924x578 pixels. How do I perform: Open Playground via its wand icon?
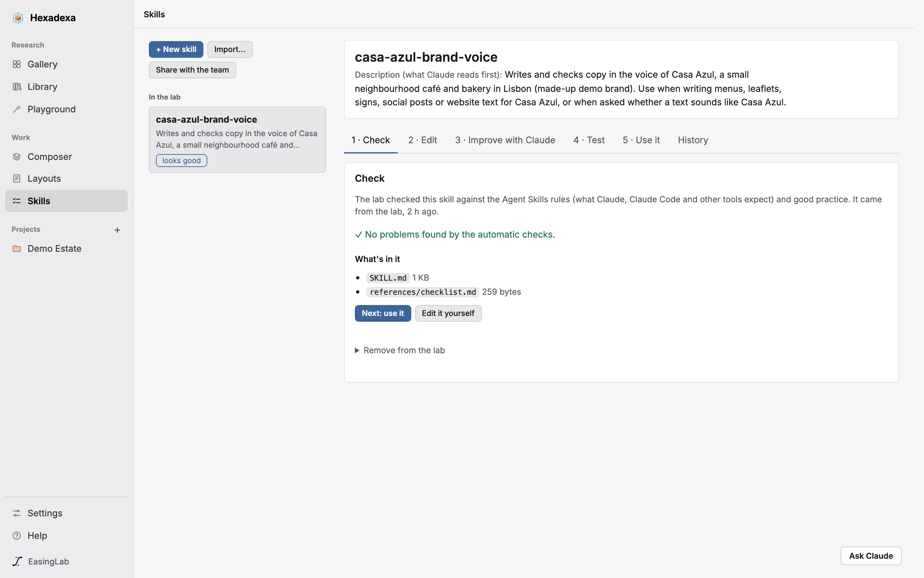click(16, 109)
